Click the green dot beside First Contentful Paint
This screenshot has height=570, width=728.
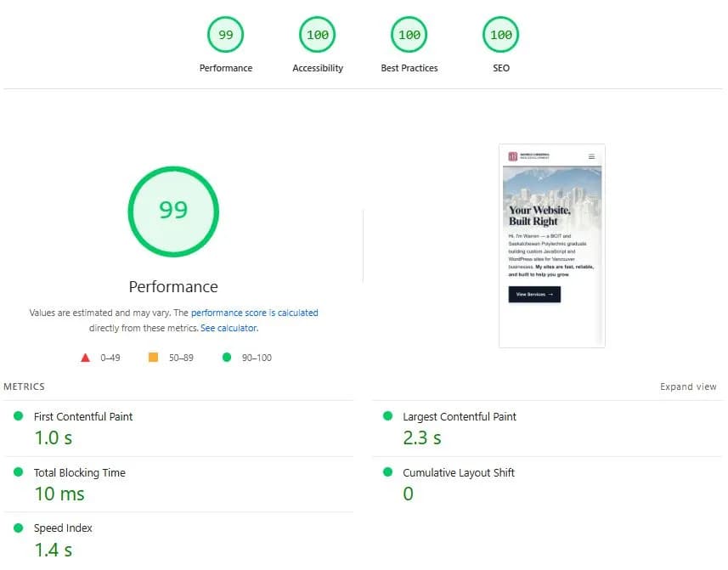(19, 415)
